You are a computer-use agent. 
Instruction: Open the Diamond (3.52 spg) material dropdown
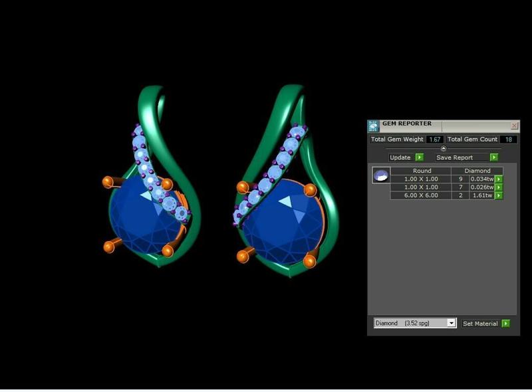tap(451, 323)
